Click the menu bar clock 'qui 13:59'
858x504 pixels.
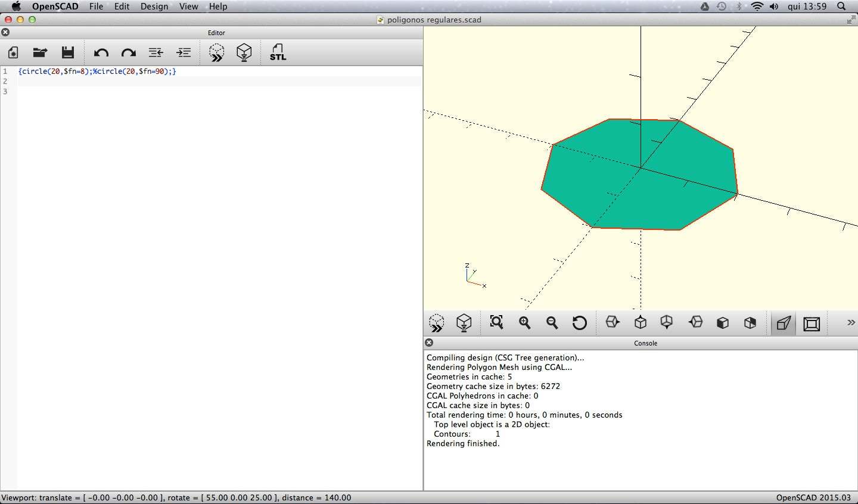[807, 6]
